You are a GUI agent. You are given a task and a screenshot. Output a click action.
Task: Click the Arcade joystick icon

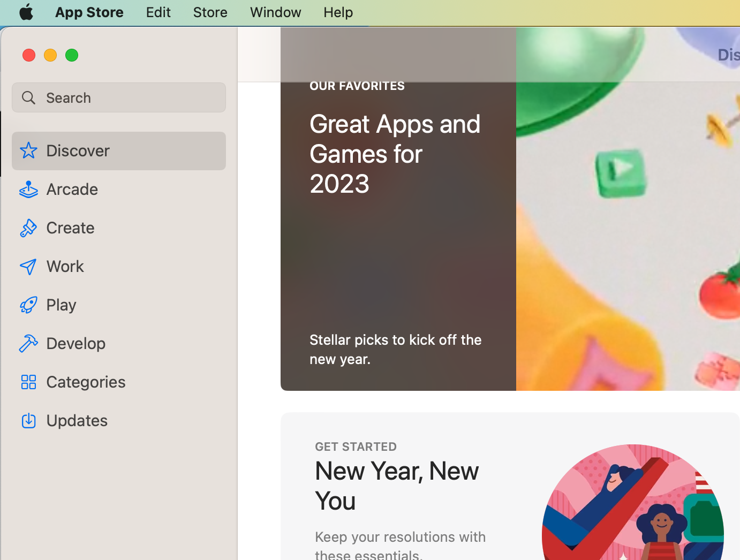click(x=28, y=189)
